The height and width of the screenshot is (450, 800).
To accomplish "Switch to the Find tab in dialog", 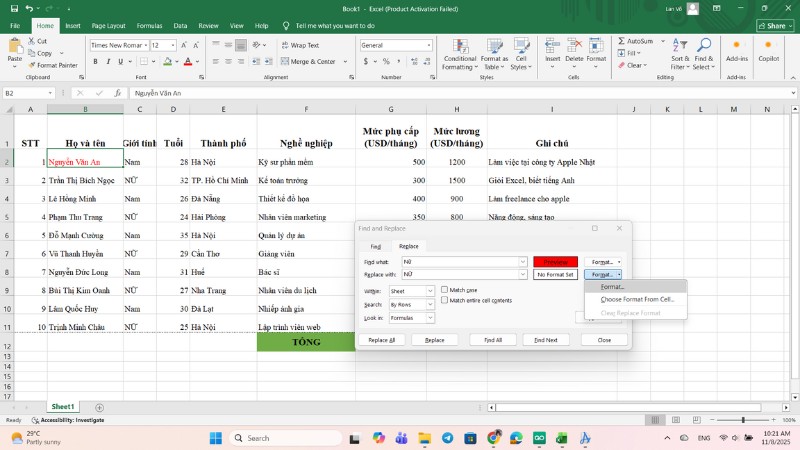I will [376, 246].
